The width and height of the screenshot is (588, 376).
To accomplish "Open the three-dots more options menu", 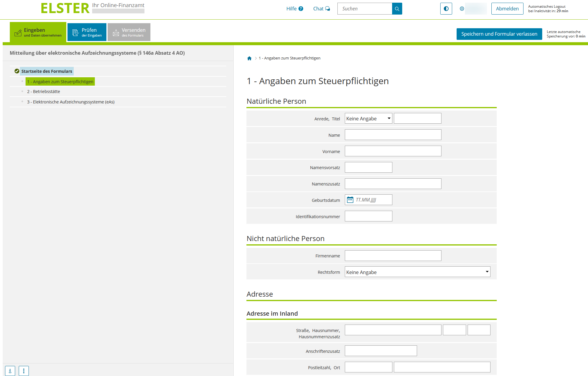I will tap(24, 371).
